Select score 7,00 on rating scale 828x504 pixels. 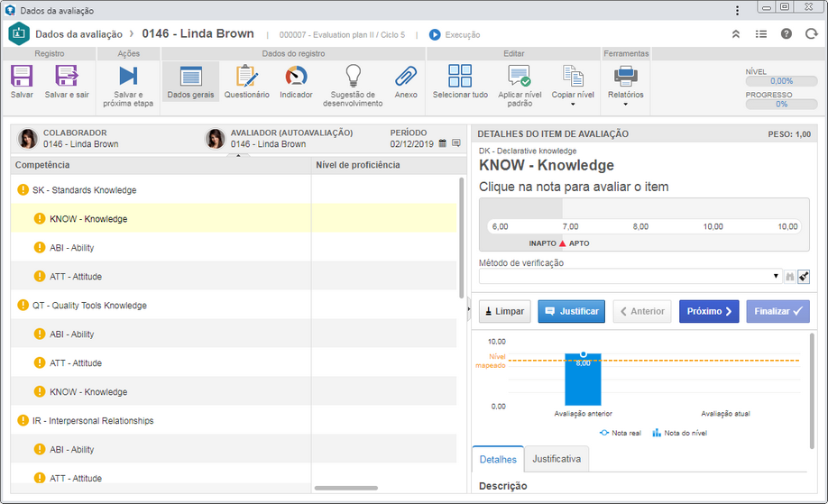[x=570, y=226]
